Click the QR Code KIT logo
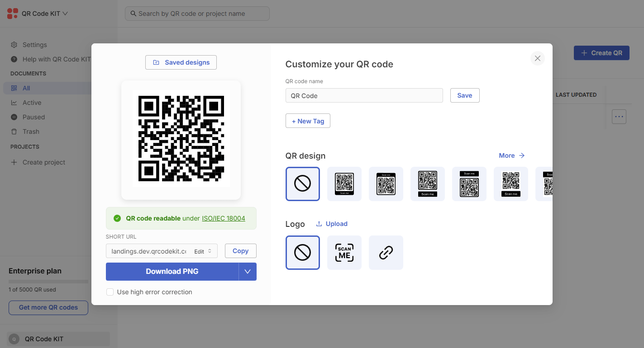Image resolution: width=644 pixels, height=348 pixels. point(12,13)
